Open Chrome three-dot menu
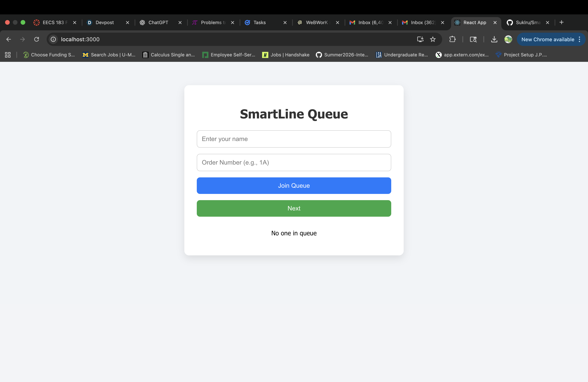This screenshot has height=382, width=588. tap(580, 39)
